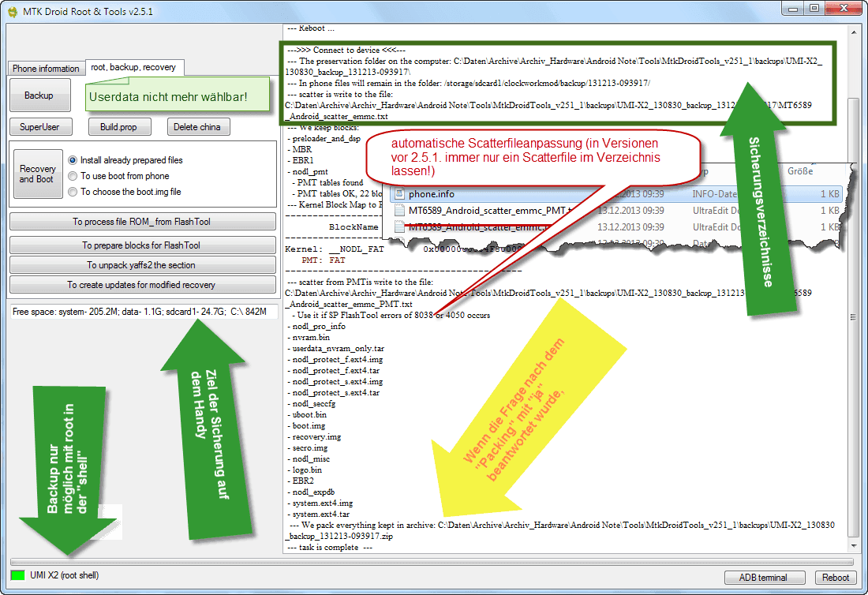
Task: Click the Delete china button
Action: click(198, 127)
